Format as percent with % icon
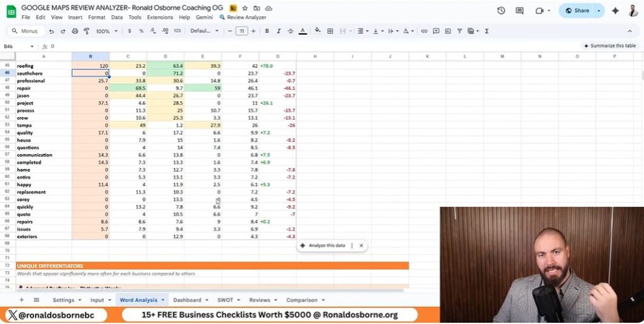The height and width of the screenshot is (324, 644). pyautogui.click(x=142, y=31)
